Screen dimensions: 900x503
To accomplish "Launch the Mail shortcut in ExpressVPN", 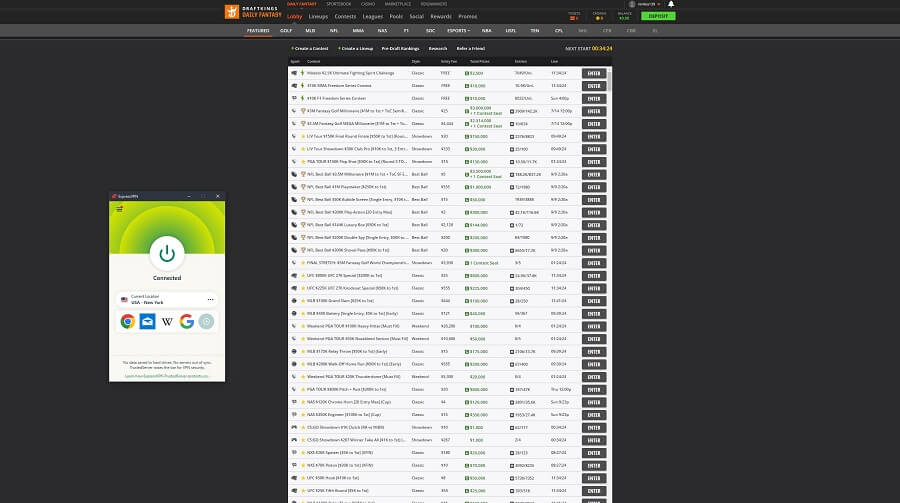I will click(148, 322).
